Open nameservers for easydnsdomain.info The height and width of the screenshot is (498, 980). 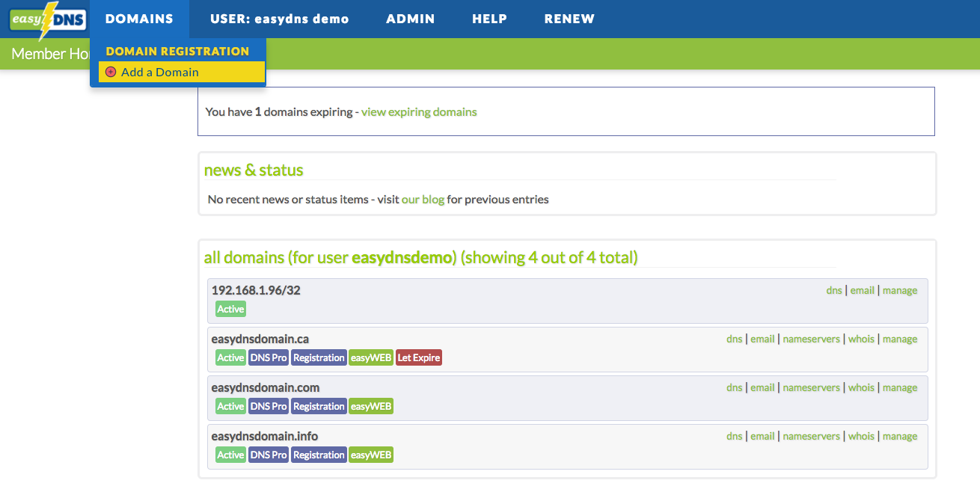[812, 437]
